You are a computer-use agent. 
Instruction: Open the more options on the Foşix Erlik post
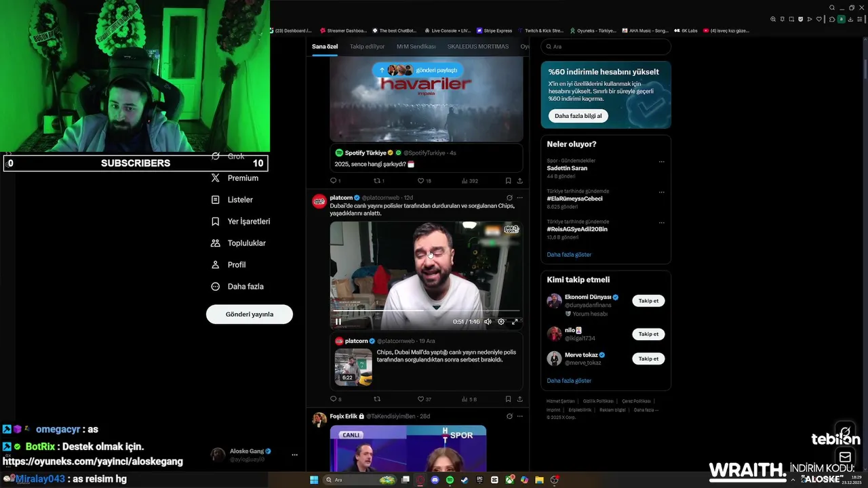[520, 416]
